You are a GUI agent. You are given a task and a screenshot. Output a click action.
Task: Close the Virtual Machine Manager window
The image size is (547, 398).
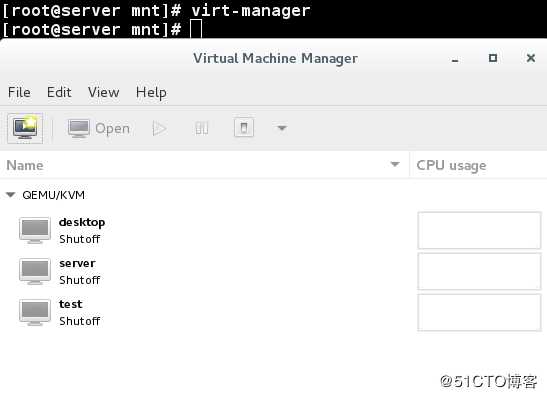pyautogui.click(x=531, y=58)
